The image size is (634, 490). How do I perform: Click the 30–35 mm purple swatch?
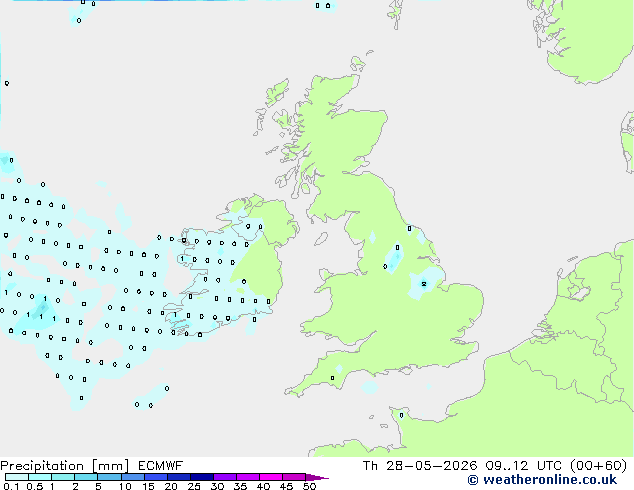(x=225, y=477)
